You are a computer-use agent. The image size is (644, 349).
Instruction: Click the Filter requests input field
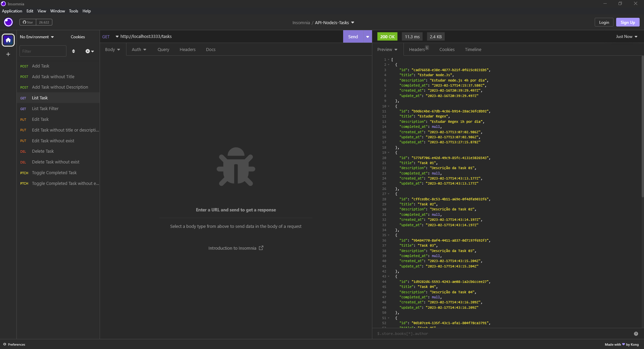[43, 51]
